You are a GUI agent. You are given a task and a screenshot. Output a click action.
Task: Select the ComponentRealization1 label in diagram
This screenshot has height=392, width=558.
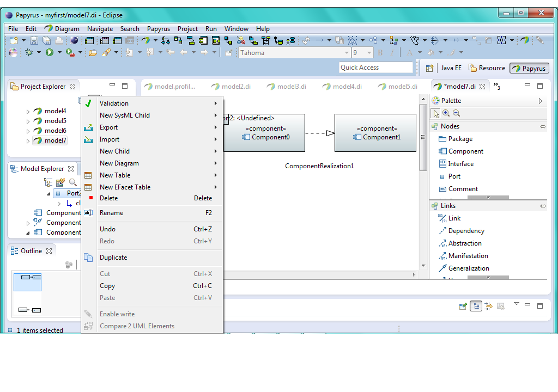(319, 166)
